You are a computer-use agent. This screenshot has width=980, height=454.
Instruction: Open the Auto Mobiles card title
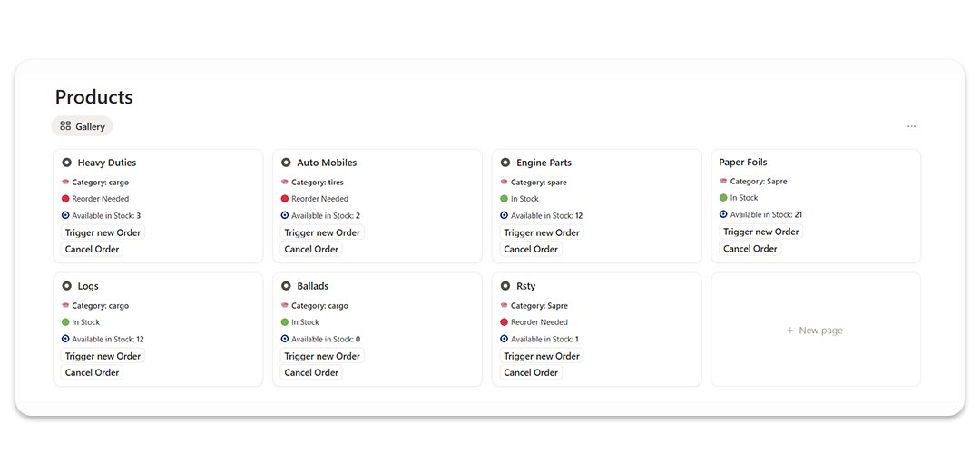click(327, 163)
